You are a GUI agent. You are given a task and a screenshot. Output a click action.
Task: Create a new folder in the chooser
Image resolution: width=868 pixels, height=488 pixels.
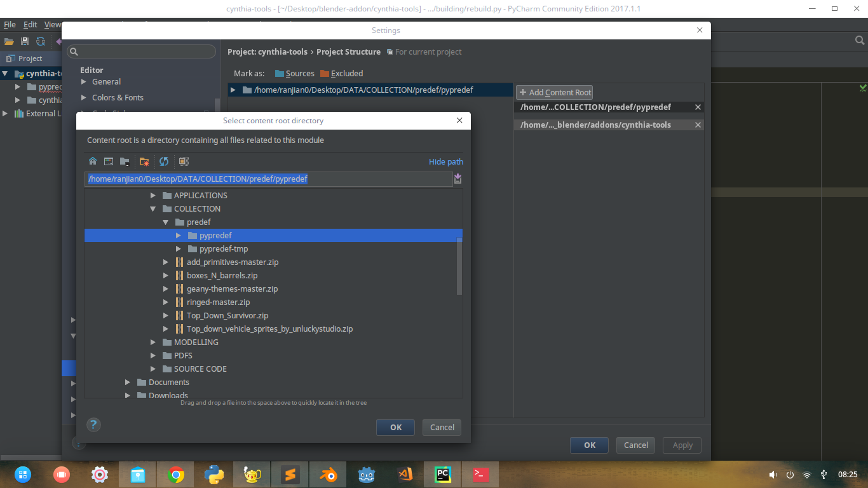point(144,161)
